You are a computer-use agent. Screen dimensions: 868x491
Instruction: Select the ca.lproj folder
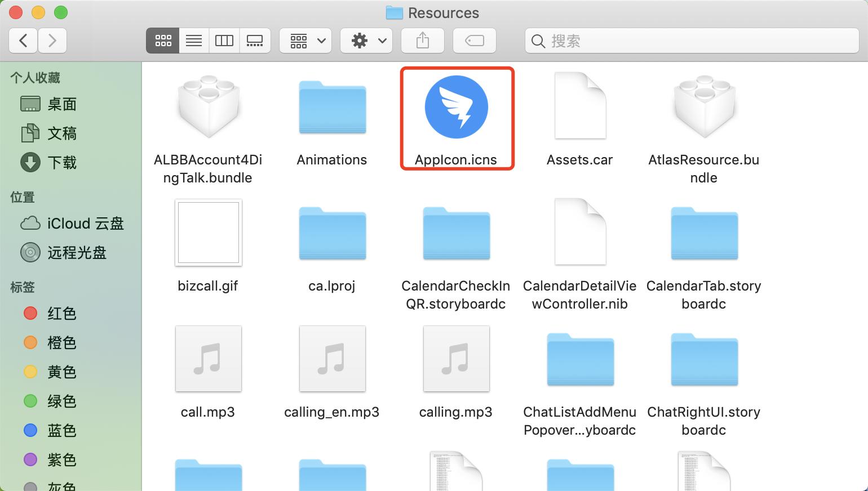pos(333,233)
